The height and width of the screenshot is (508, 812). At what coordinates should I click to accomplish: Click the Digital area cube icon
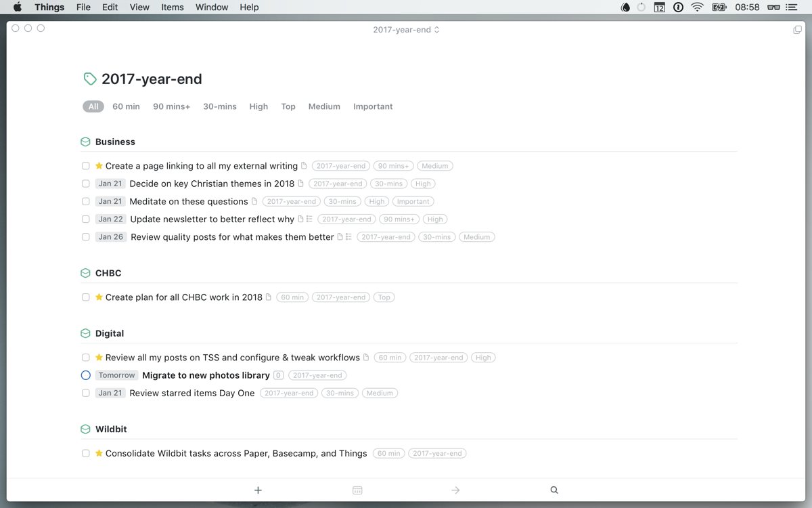(85, 333)
